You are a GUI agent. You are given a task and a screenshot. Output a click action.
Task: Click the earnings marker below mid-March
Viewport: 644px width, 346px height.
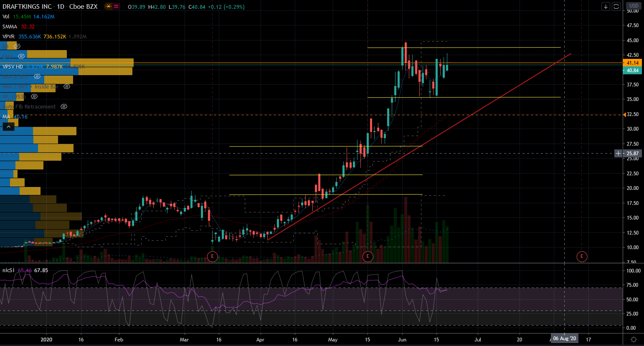click(213, 256)
